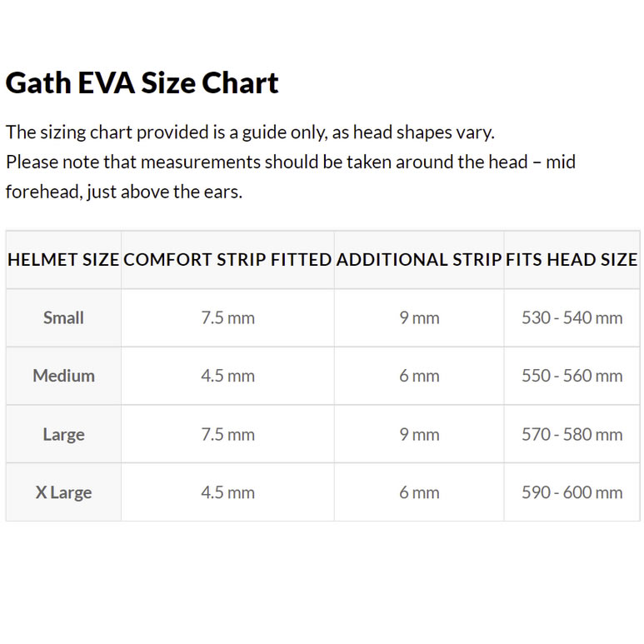Viewport: 644px width, 644px height.
Task: Click the 7.5 mm cell in Small row
Action: pos(227,317)
